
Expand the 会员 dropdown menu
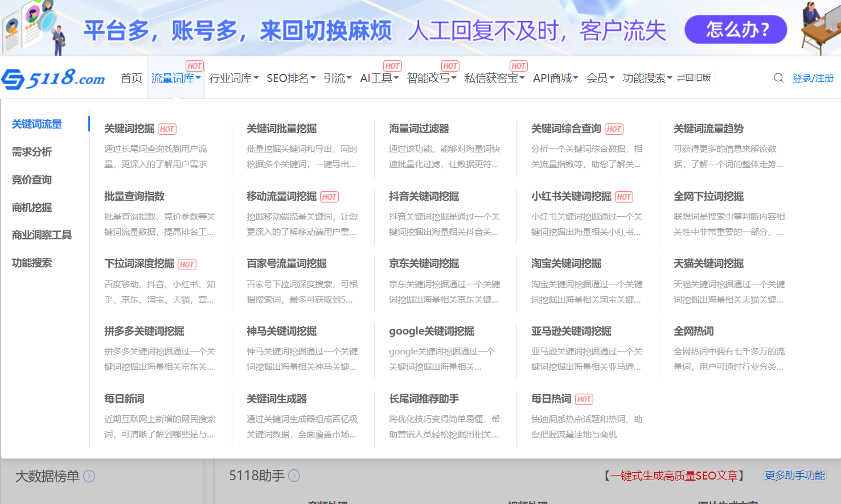pyautogui.click(x=600, y=78)
